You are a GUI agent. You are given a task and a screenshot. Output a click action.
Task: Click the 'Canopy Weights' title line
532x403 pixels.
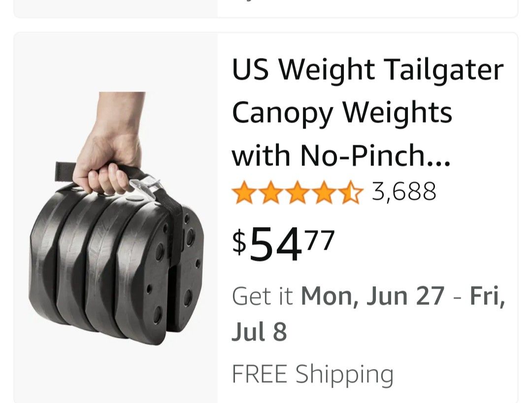click(342, 113)
